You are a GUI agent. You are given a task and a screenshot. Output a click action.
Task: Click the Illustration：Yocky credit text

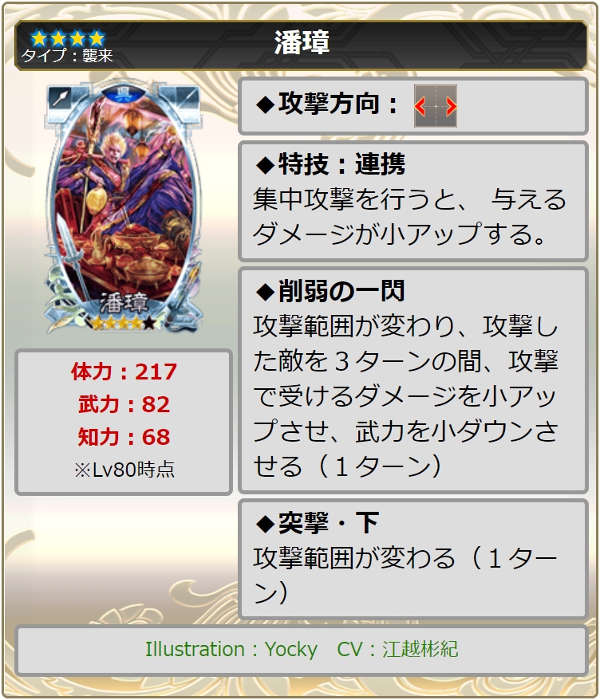click(231, 650)
